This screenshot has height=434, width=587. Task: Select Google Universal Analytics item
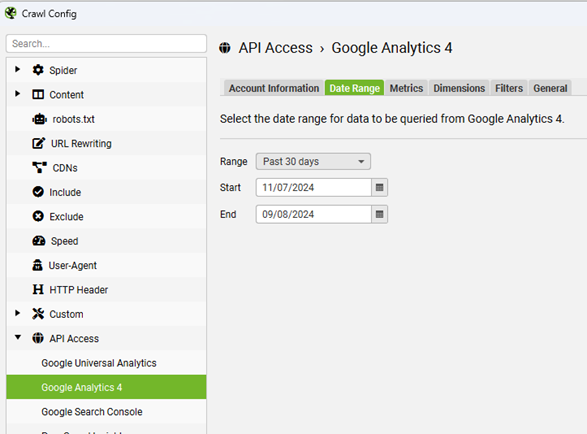99,363
